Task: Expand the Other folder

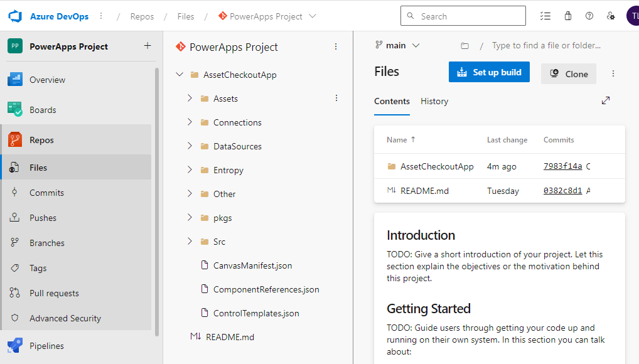Action: (x=190, y=194)
